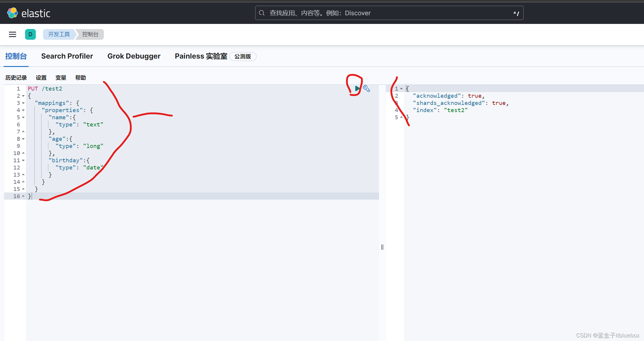Click the green send request play icon
Viewport: 644px width, 341px height.
[357, 88]
